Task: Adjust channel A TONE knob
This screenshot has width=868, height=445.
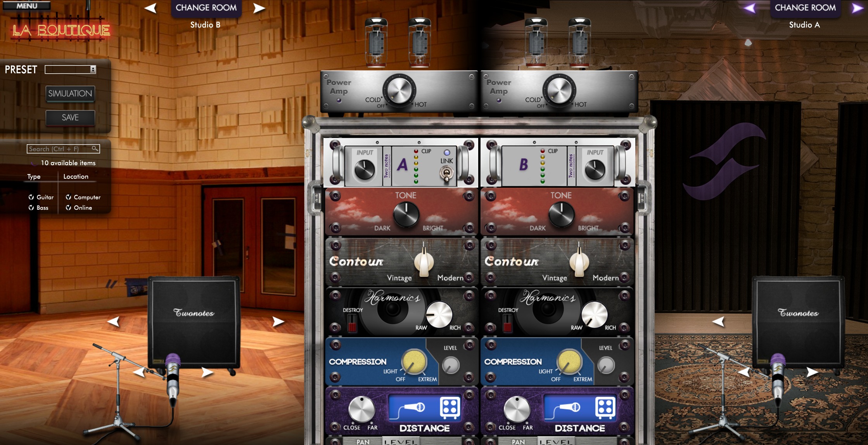Action: click(x=406, y=214)
